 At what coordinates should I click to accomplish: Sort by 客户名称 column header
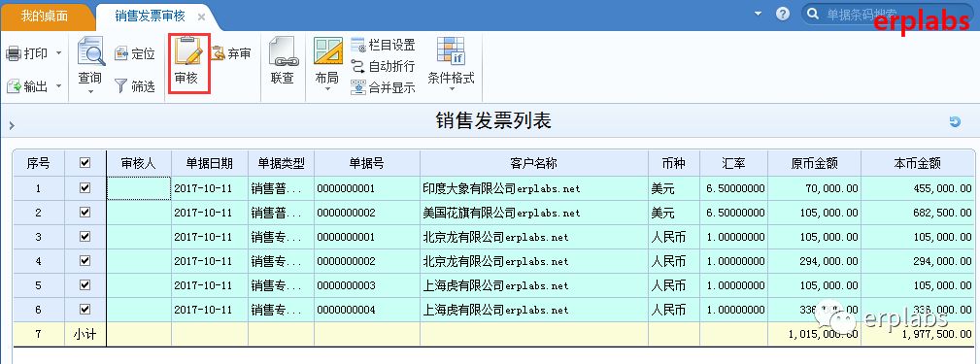534,164
